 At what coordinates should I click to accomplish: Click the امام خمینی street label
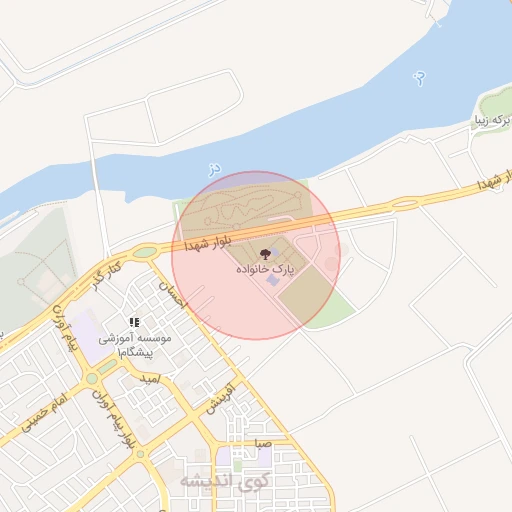tap(44, 413)
